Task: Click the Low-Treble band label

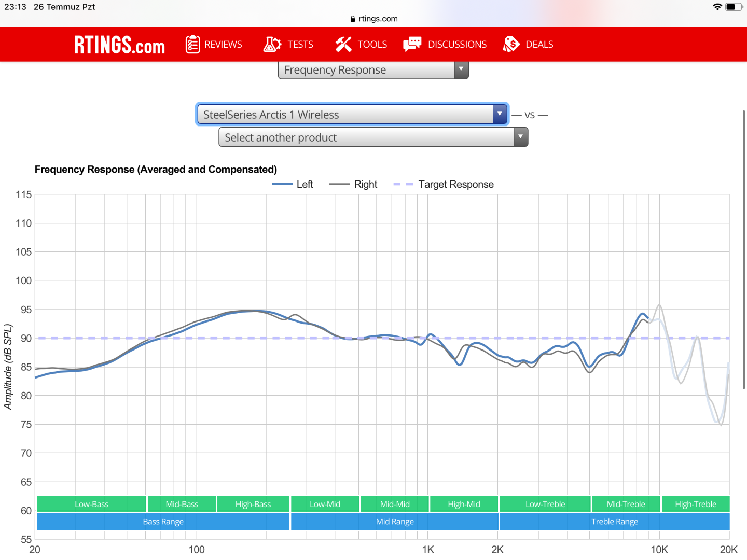Action: pyautogui.click(x=545, y=504)
